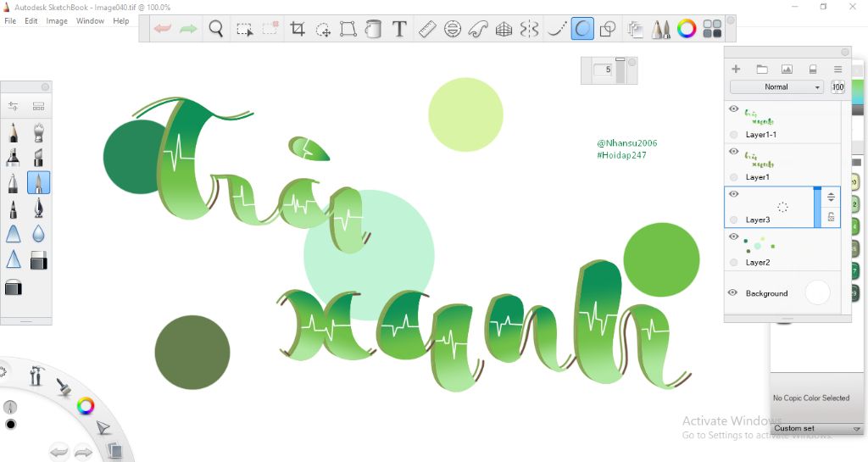The width and height of the screenshot is (868, 462).
Task: Hide the Layer1 layer
Action: 733,151
